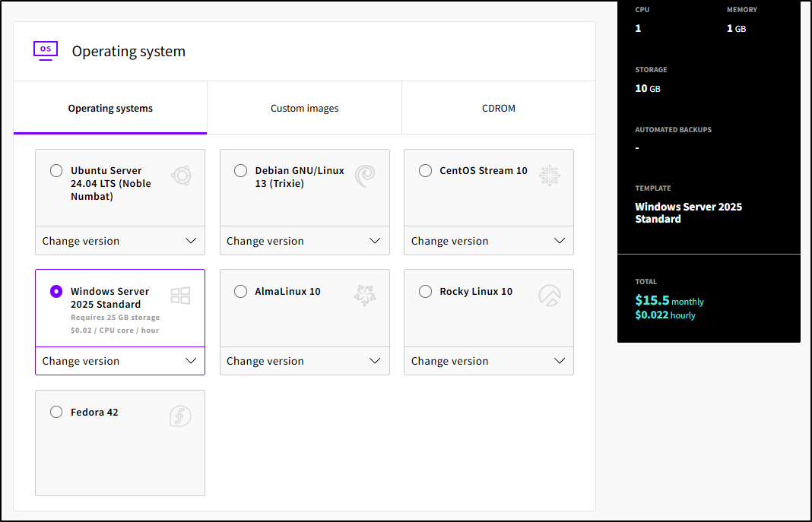Expand Change version under Ubuntu Server
The width and height of the screenshot is (812, 522).
pyautogui.click(x=120, y=241)
